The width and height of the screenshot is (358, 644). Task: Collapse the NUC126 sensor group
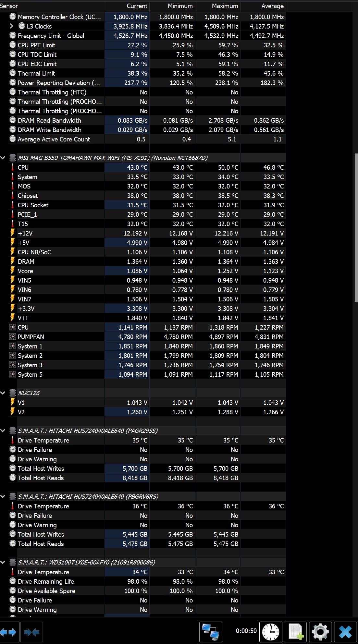[x=3, y=393]
